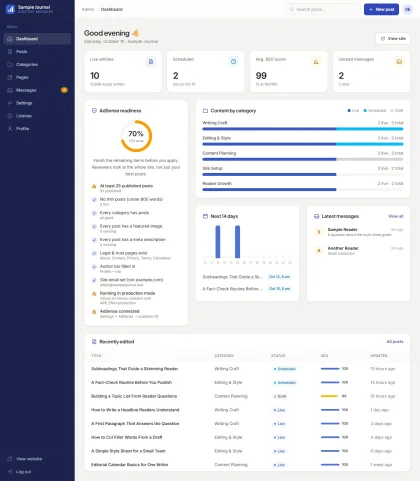
Task: Click the document icon on Live articles card
Action: coord(151,62)
